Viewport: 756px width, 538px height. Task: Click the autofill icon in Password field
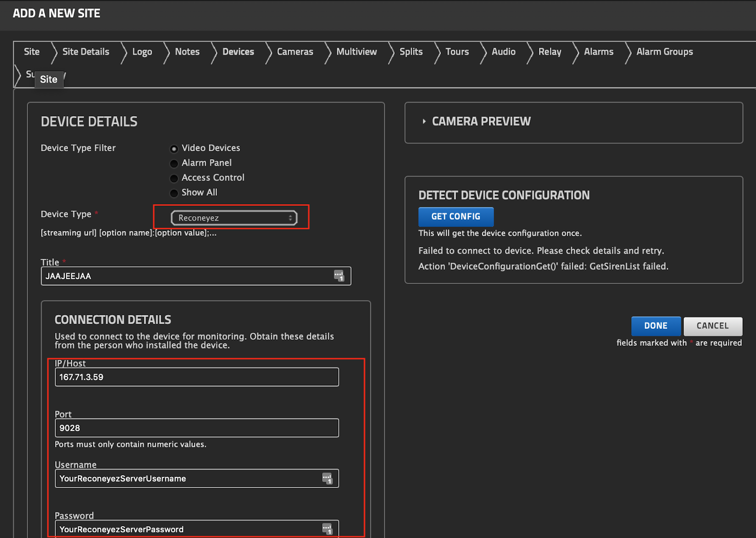coord(327,529)
